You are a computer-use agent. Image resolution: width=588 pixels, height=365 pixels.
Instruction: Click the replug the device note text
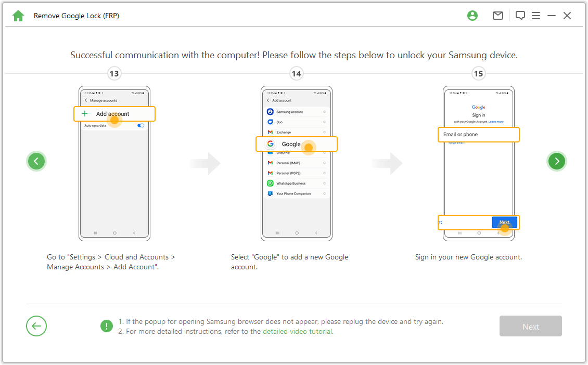(281, 321)
